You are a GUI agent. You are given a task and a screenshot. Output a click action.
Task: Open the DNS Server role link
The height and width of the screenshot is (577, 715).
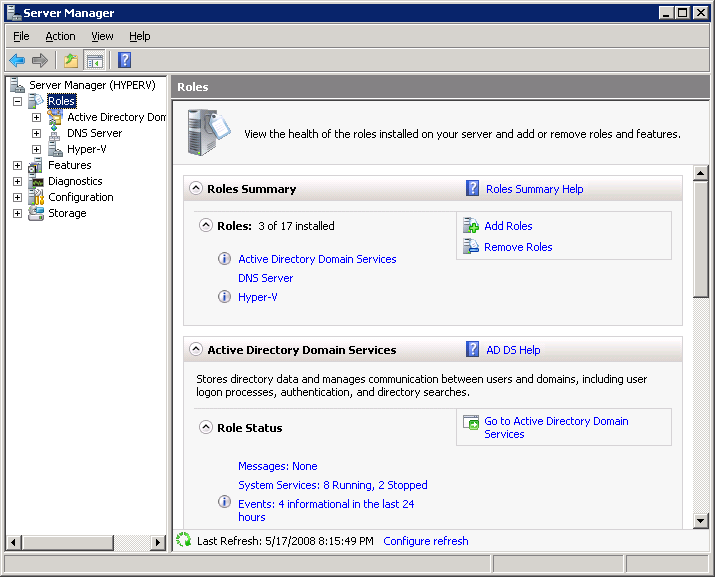pos(265,278)
